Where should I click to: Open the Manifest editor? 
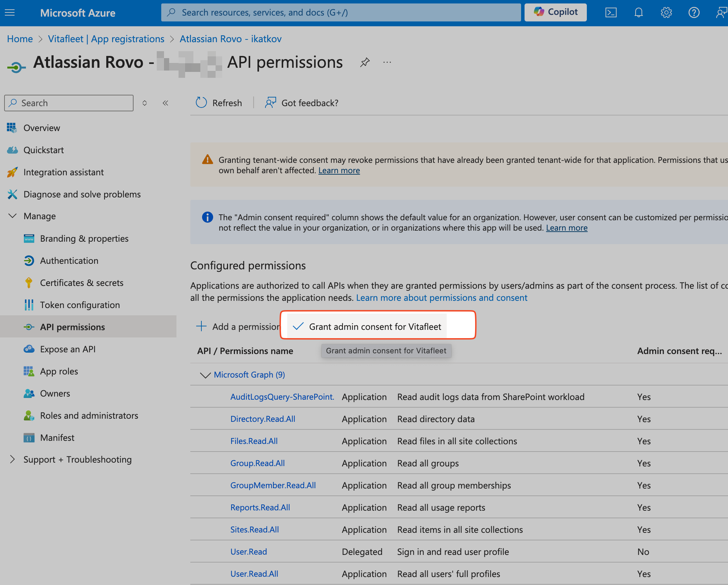[x=57, y=438]
